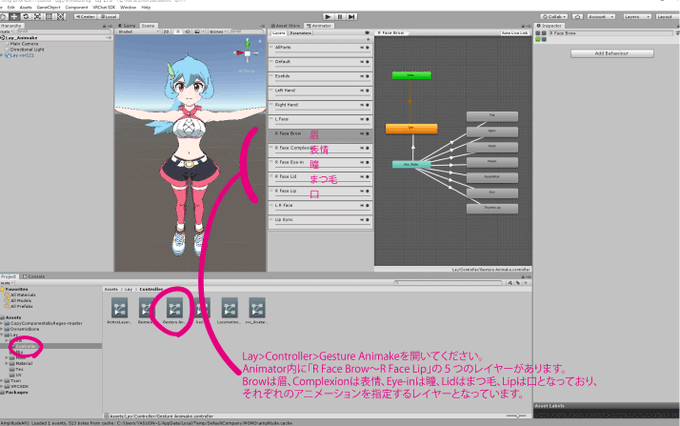
Task: Open the Account dropdown
Action: (x=601, y=16)
